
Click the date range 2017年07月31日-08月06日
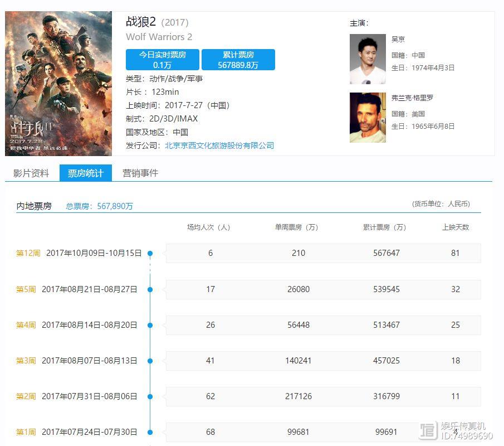(x=89, y=396)
